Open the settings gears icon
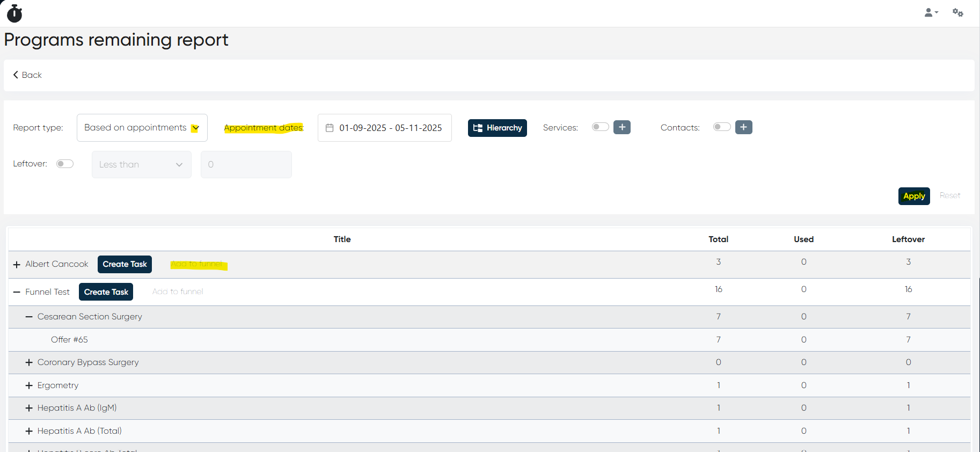The image size is (980, 452). [957, 12]
